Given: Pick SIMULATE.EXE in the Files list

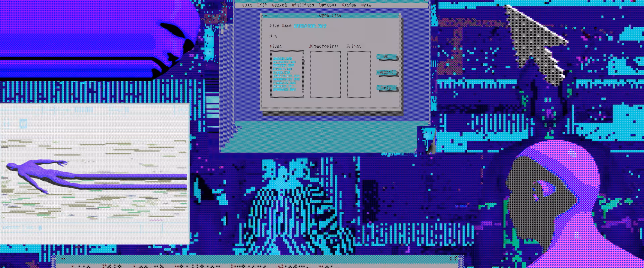Looking at the screenshot, I should pos(284,83).
